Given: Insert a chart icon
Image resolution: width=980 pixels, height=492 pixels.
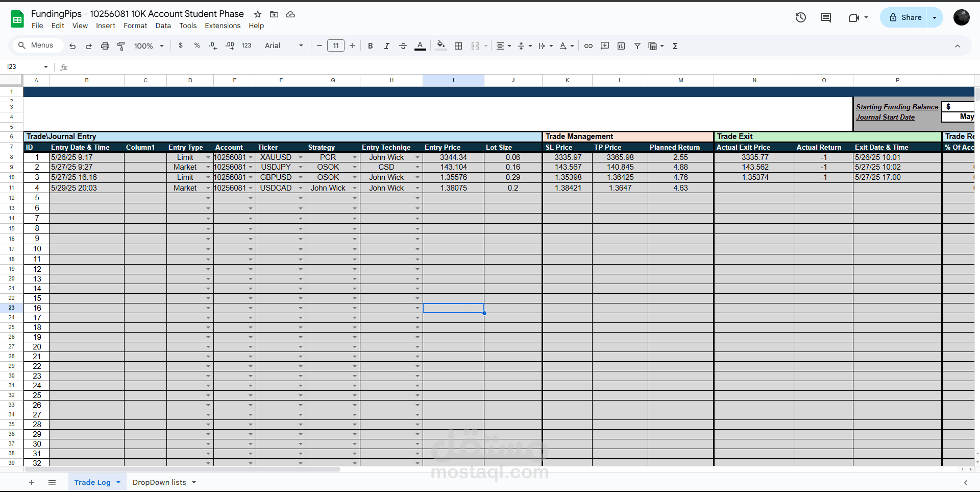Looking at the screenshot, I should point(621,46).
